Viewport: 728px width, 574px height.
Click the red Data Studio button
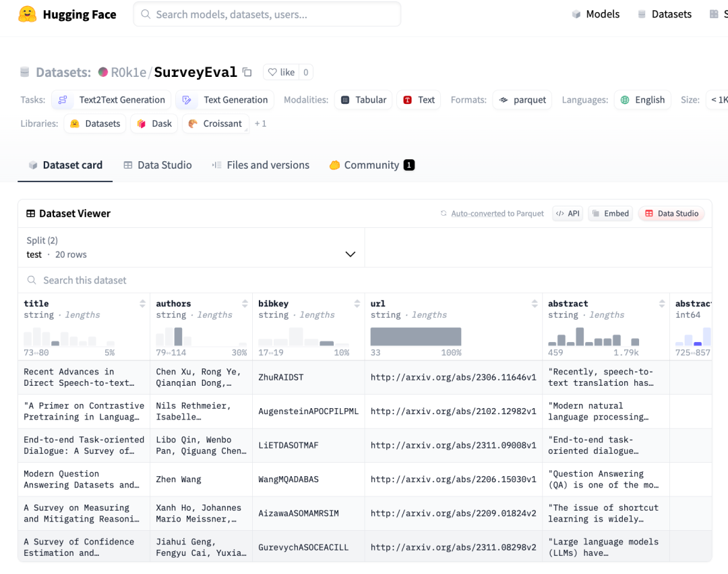[x=671, y=214]
